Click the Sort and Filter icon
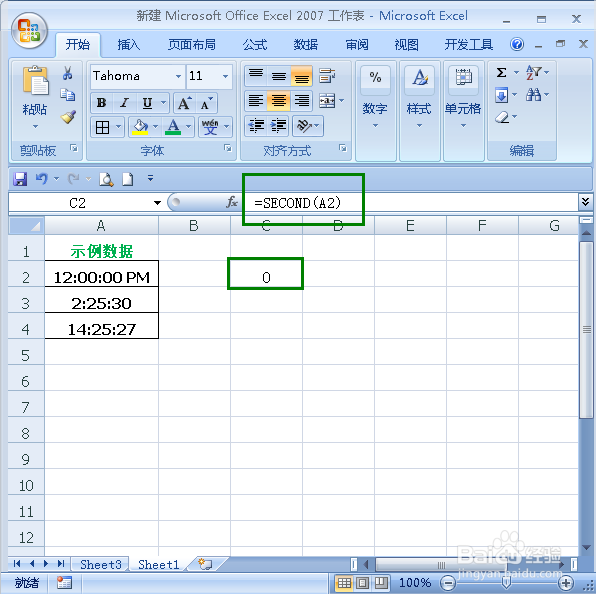The height and width of the screenshot is (594, 596). point(534,72)
